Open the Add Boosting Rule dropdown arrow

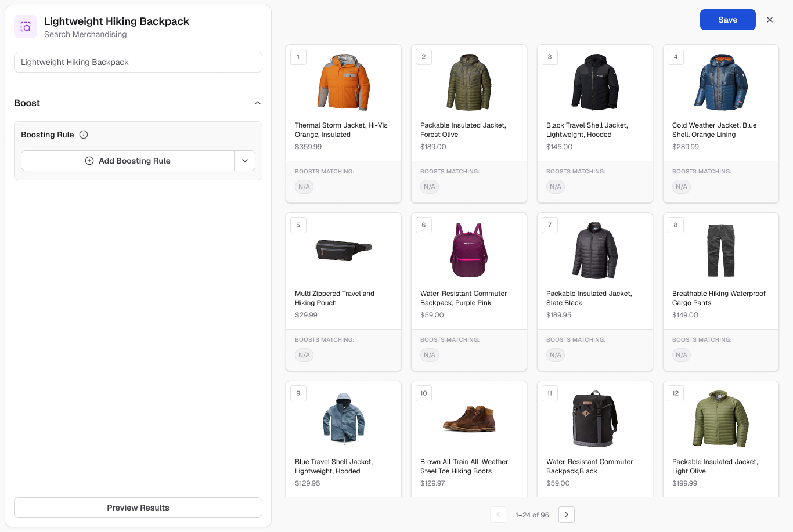point(245,161)
